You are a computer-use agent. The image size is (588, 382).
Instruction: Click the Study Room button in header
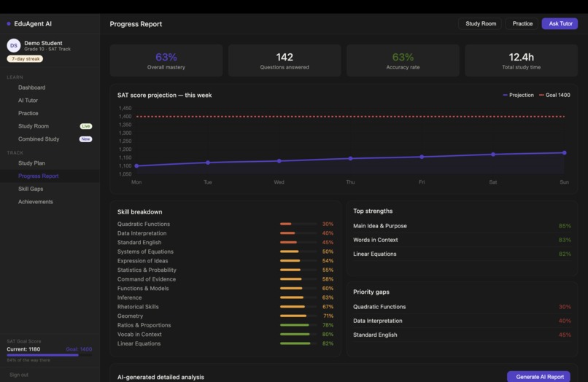pyautogui.click(x=480, y=23)
